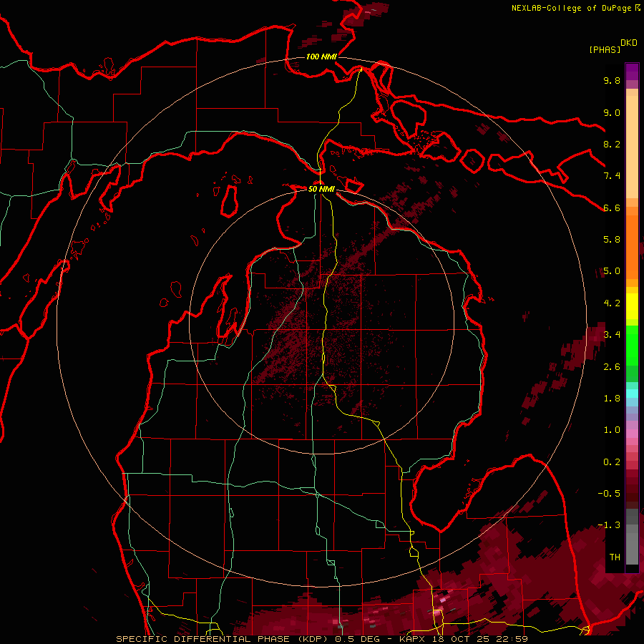Click the 9.0 value on the color scale

click(x=612, y=112)
